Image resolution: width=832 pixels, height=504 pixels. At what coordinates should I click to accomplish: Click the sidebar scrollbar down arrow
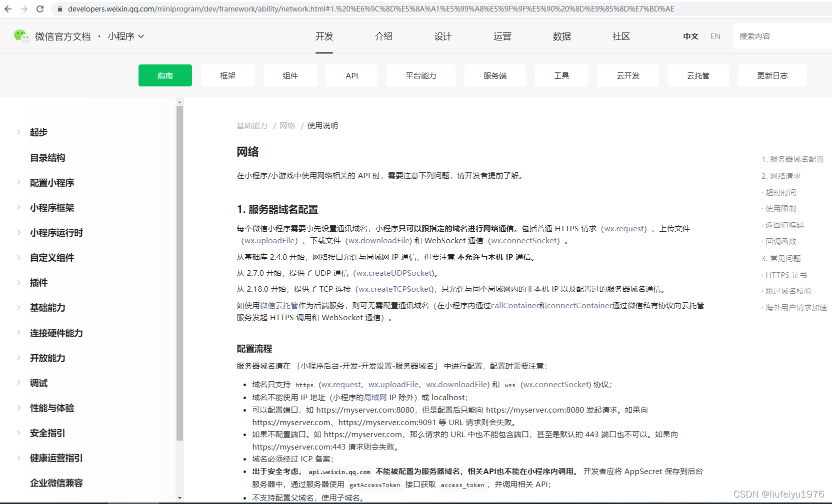click(x=180, y=498)
